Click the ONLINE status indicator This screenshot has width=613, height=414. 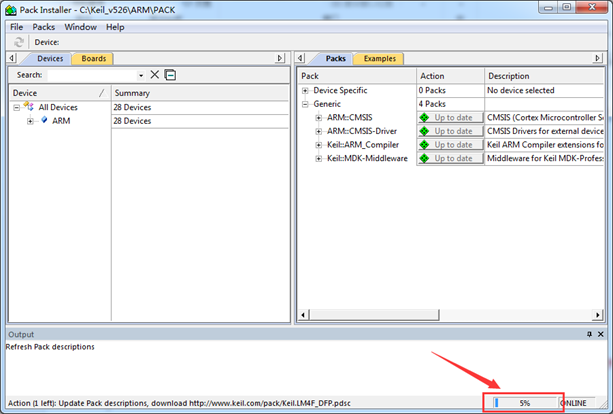574,403
